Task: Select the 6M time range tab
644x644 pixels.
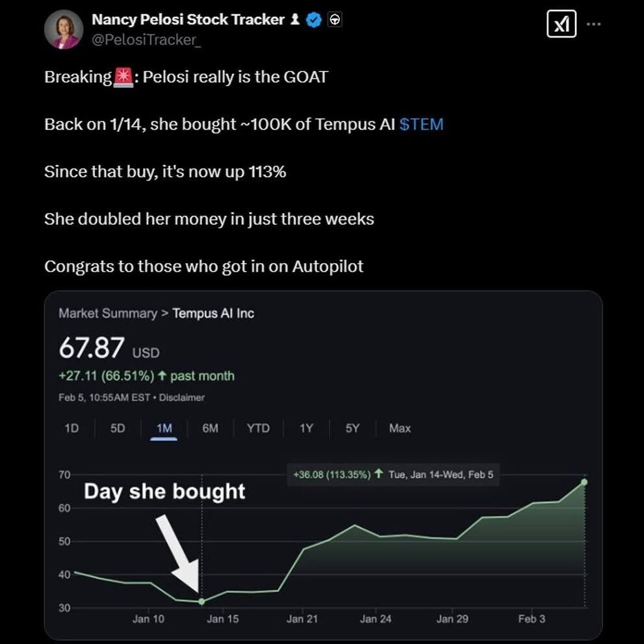Action: point(210,428)
